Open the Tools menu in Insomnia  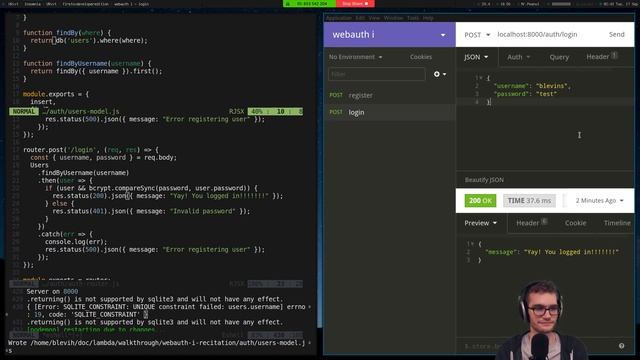tap(413, 18)
